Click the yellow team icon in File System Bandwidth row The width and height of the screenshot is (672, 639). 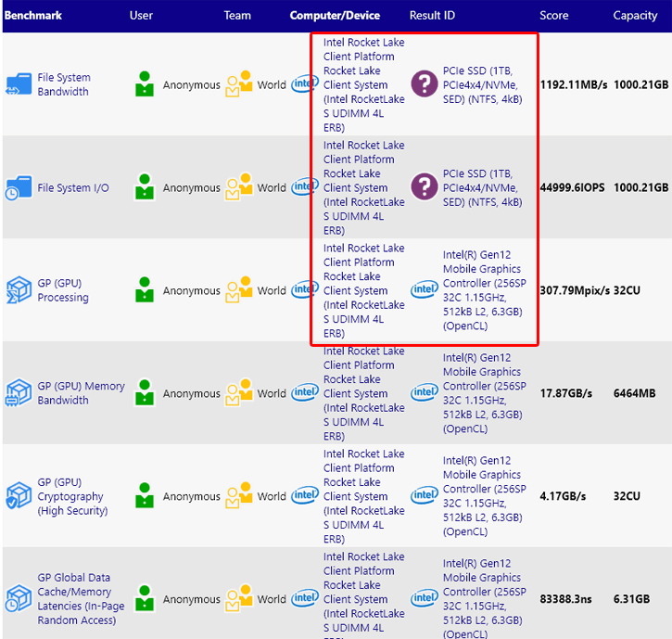pyautogui.click(x=239, y=84)
